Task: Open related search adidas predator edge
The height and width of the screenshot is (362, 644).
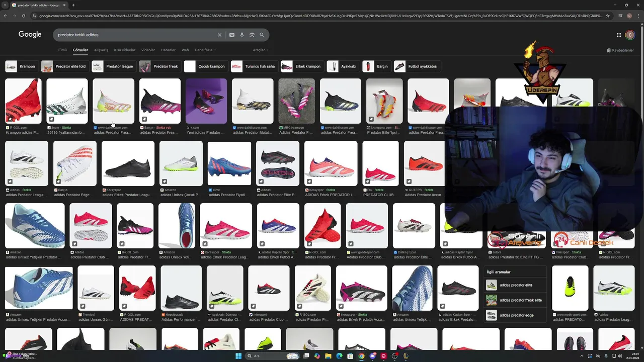Action: (x=515, y=315)
